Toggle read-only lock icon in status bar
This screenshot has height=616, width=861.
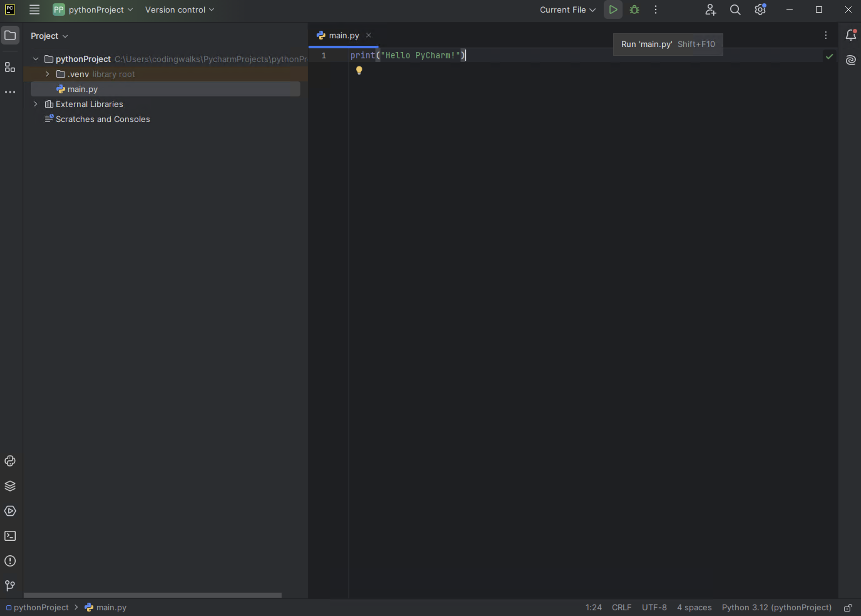click(847, 608)
